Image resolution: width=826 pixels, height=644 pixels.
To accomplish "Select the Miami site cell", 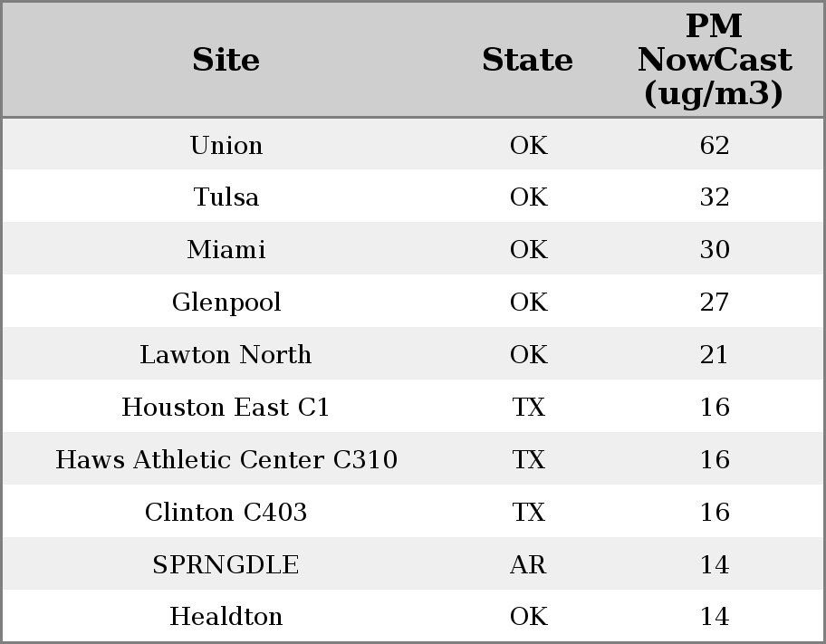I will (x=226, y=249).
